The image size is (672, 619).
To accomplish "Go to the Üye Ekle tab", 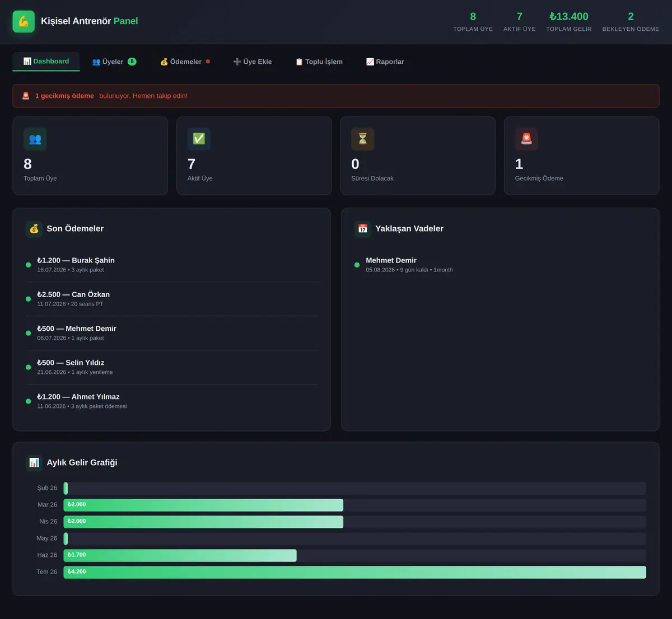I will pos(253,62).
